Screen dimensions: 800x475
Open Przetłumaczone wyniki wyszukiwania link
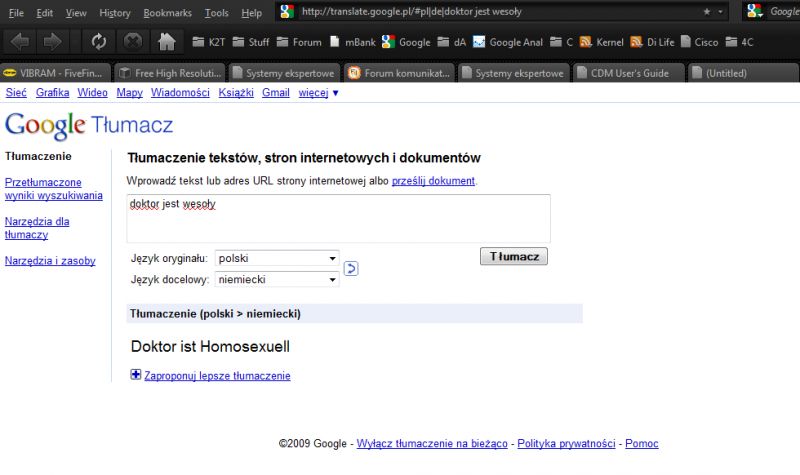54,189
